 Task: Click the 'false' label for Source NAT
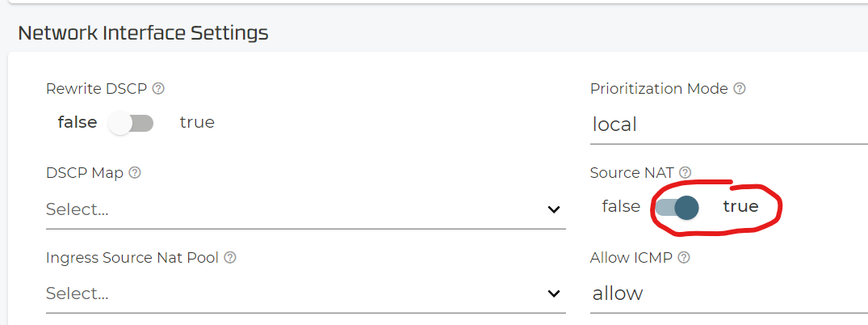pyautogui.click(x=621, y=207)
